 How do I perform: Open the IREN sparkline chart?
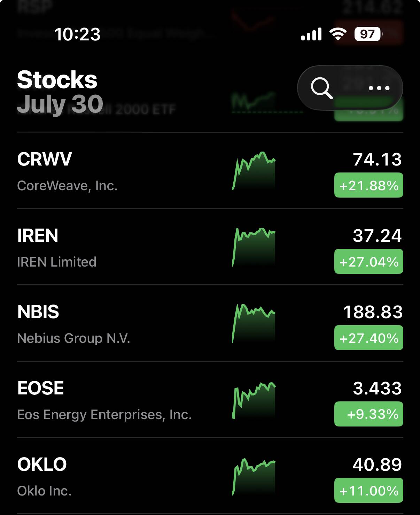point(254,247)
